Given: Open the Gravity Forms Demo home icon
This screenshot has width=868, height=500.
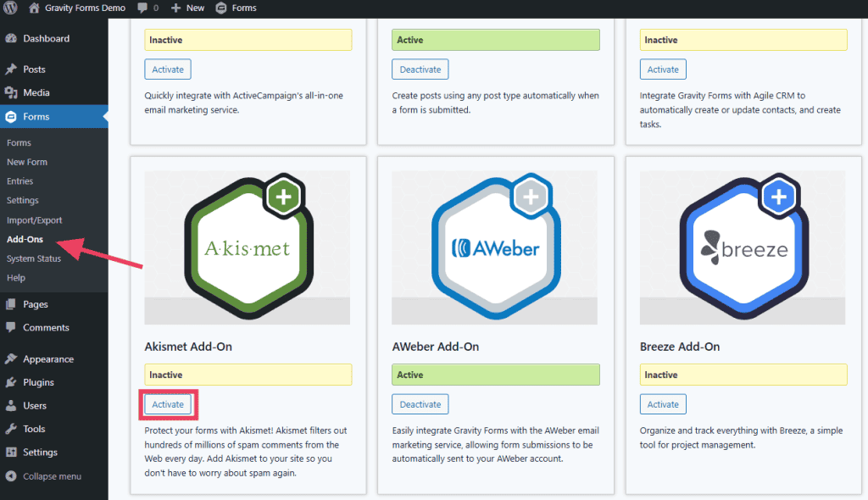Looking at the screenshot, I should coord(34,8).
